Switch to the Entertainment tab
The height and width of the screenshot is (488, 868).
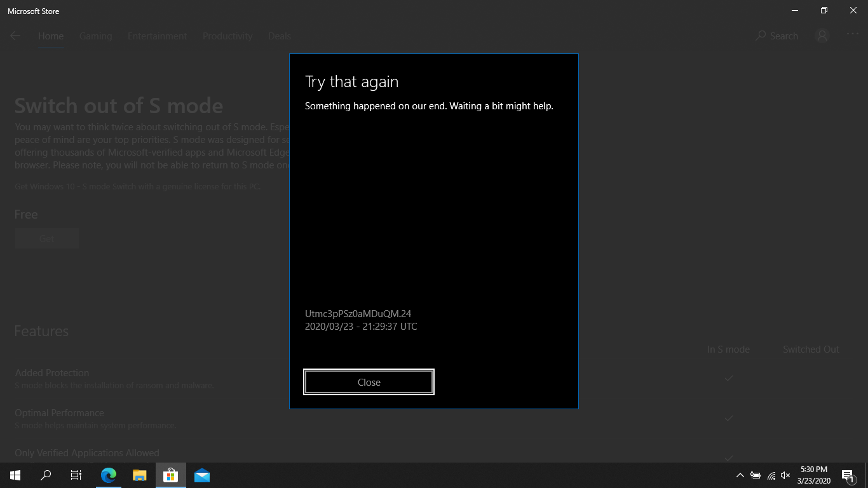[x=157, y=36]
